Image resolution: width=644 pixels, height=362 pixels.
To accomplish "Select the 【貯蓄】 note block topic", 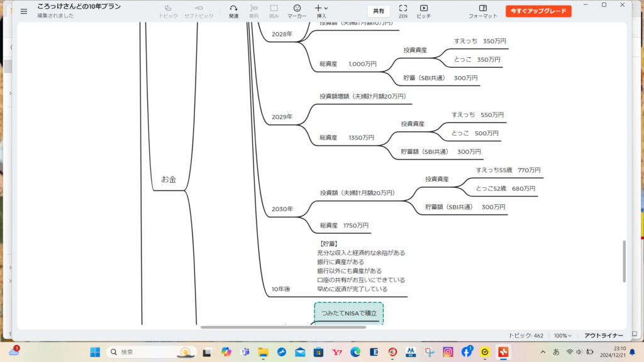I will [x=361, y=266].
